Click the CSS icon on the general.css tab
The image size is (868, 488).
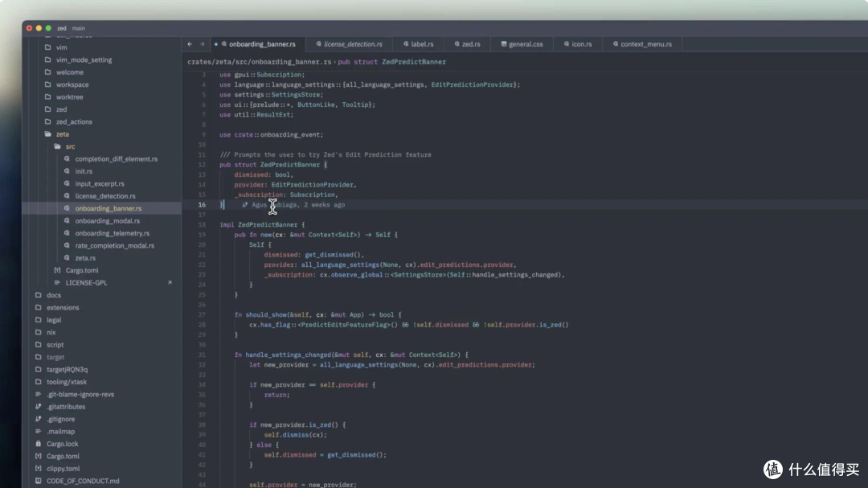point(504,43)
